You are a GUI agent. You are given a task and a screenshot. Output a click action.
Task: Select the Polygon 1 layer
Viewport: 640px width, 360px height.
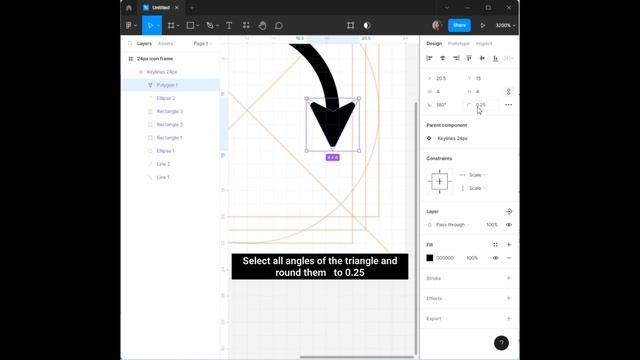tap(171, 85)
